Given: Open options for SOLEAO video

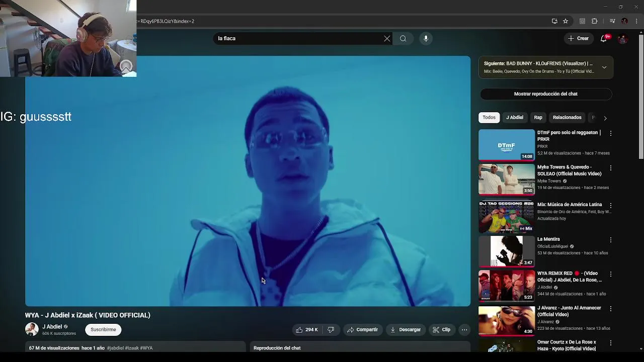Looking at the screenshot, I should pyautogui.click(x=610, y=168).
